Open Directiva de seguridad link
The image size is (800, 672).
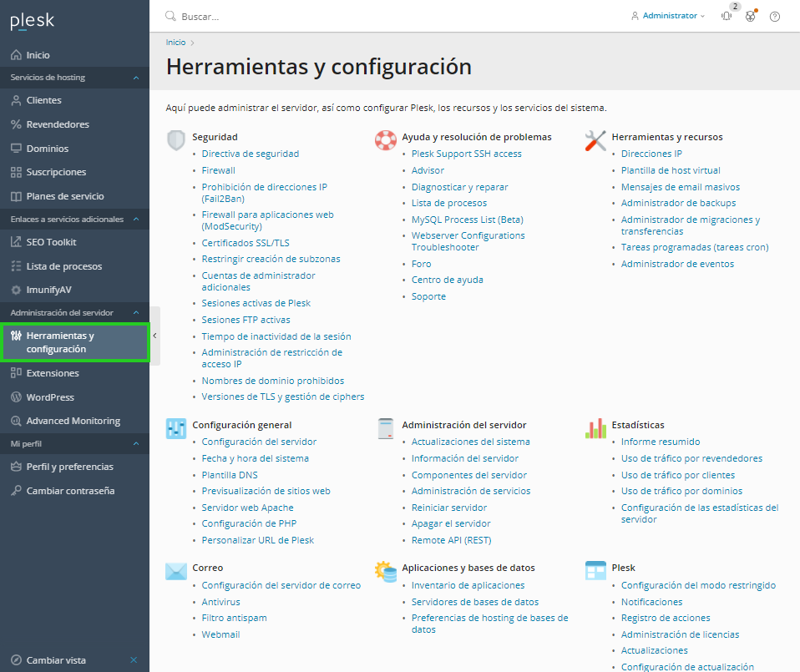[x=250, y=154]
